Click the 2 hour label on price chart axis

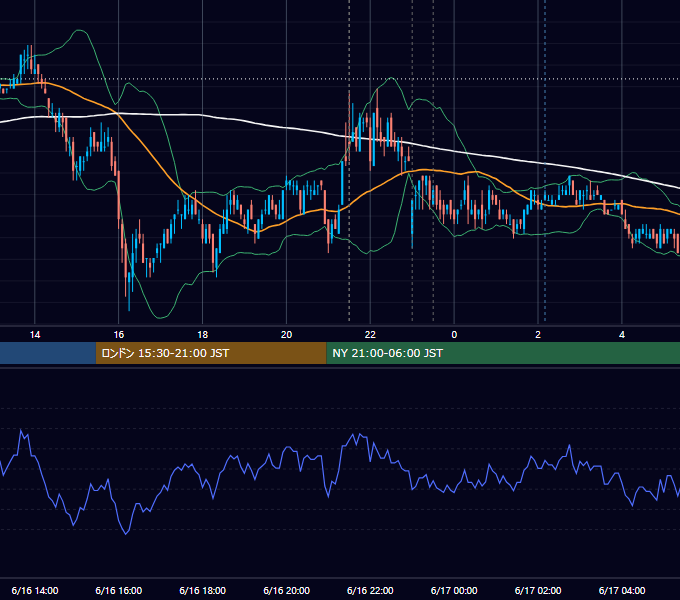tap(538, 335)
